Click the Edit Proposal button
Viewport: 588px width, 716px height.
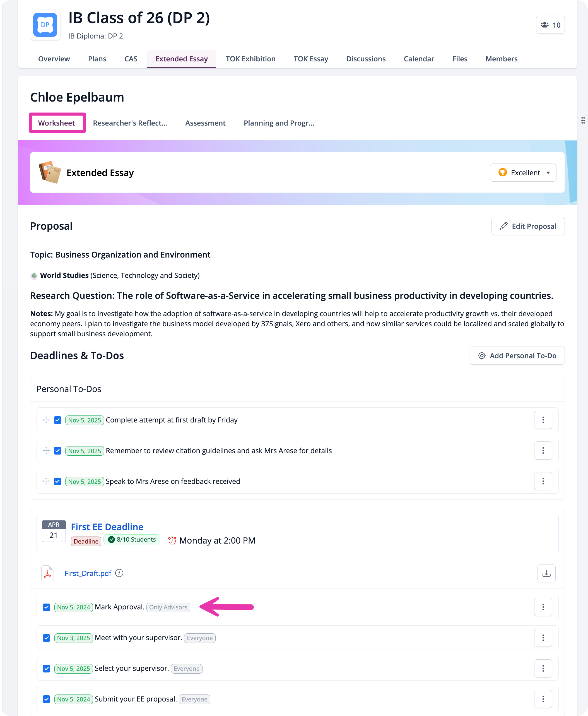click(x=528, y=226)
